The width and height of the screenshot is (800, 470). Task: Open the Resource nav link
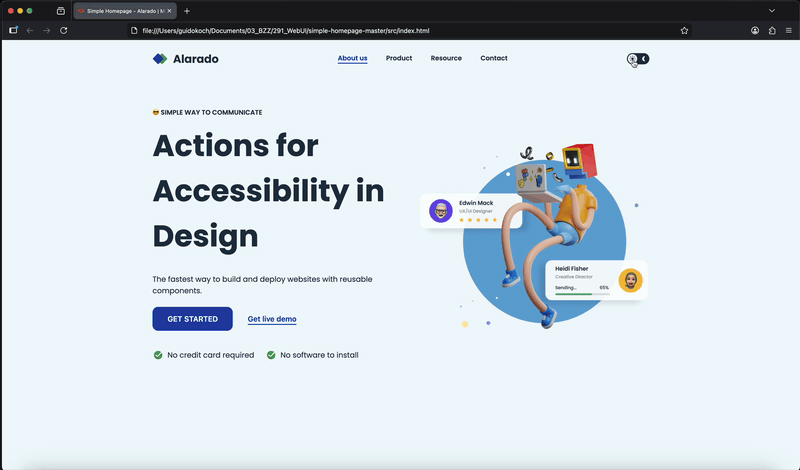[x=446, y=58]
